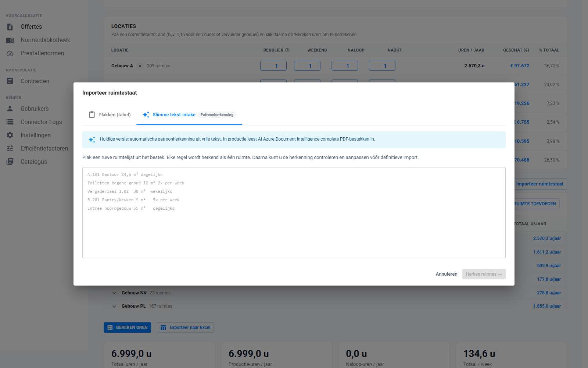Click 505,9 u/jaar value
This screenshot has height=368, width=588.
549,266
